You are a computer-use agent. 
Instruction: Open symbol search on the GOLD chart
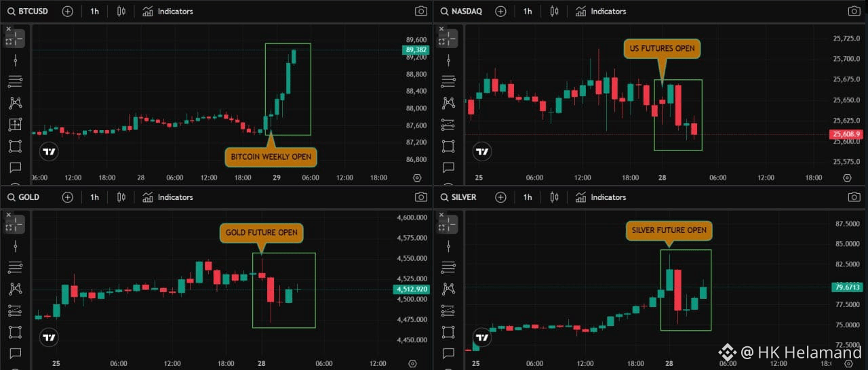[23, 197]
